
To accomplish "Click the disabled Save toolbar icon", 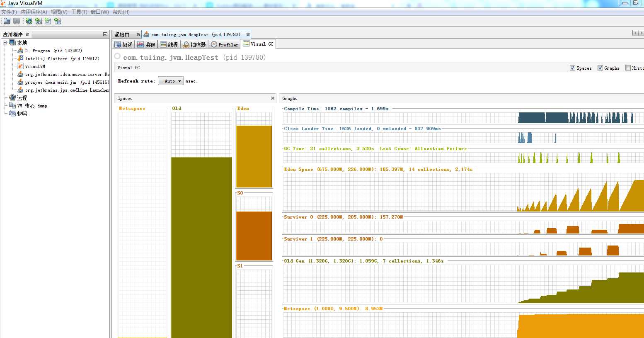I will (x=17, y=21).
